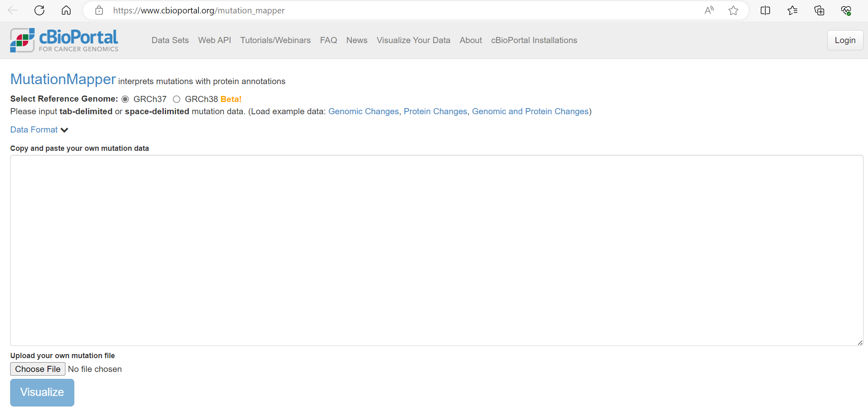Click the browser back arrow
This screenshot has height=413, width=868.
[13, 10]
